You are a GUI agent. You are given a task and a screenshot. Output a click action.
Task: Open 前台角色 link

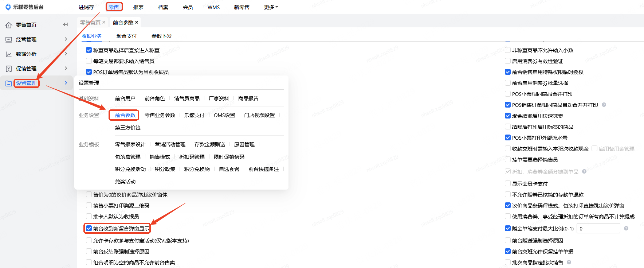pos(155,98)
